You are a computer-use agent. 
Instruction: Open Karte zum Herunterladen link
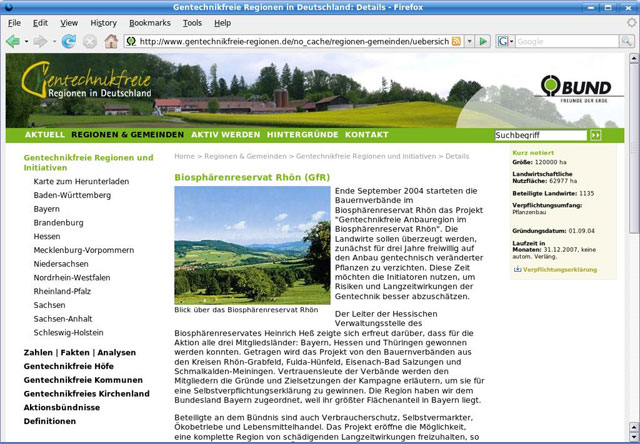click(x=81, y=181)
